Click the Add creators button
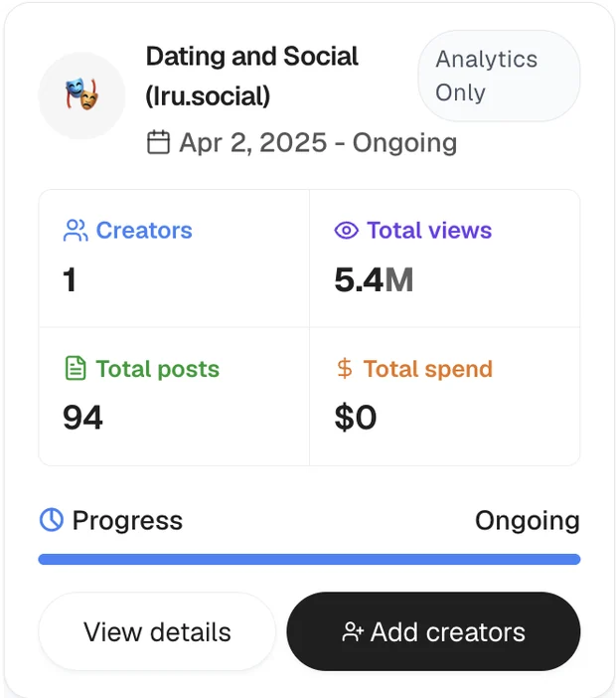Image resolution: width=616 pixels, height=698 pixels. [433, 631]
